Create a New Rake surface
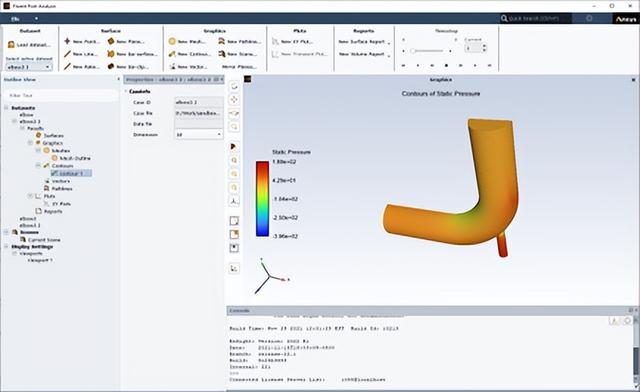The height and width of the screenshot is (392, 640). pos(82,67)
